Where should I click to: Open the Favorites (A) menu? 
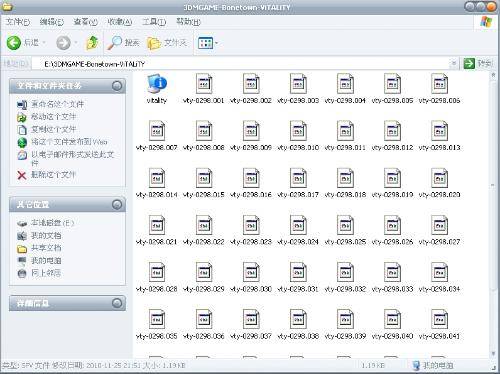click(x=120, y=22)
